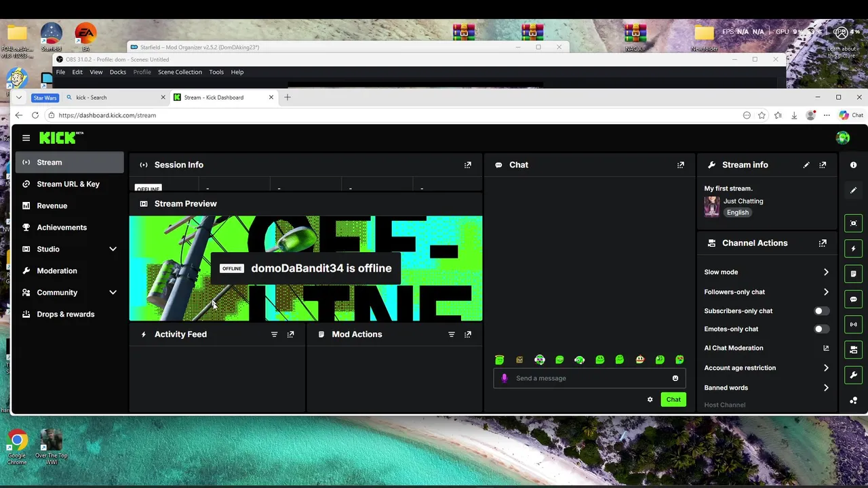Screen dimensions: 868x488
Task: Open a new browser tab
Action: click(288, 98)
